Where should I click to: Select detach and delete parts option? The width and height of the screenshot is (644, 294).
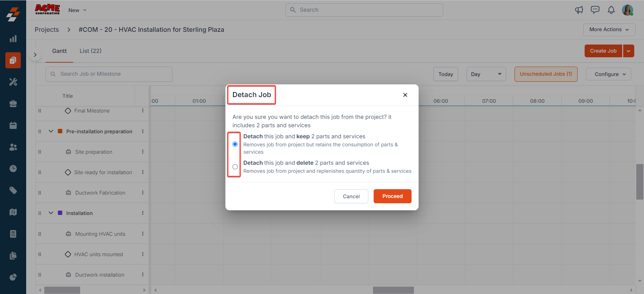coord(235,167)
